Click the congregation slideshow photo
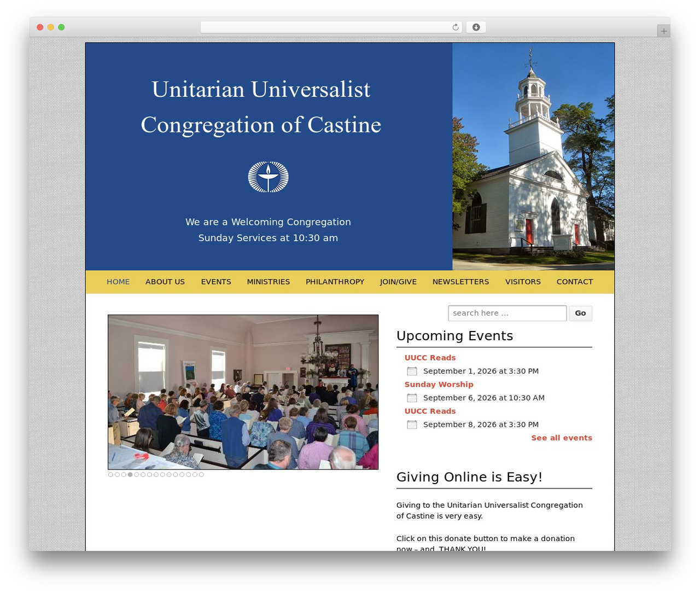Screen dimensions: 700x593 point(243,392)
